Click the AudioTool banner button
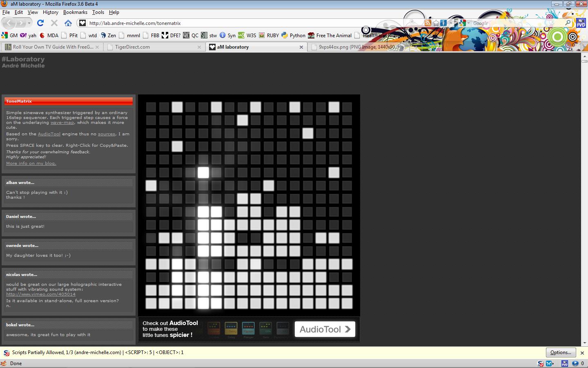Viewport: 588px width, 368px height. click(x=325, y=329)
